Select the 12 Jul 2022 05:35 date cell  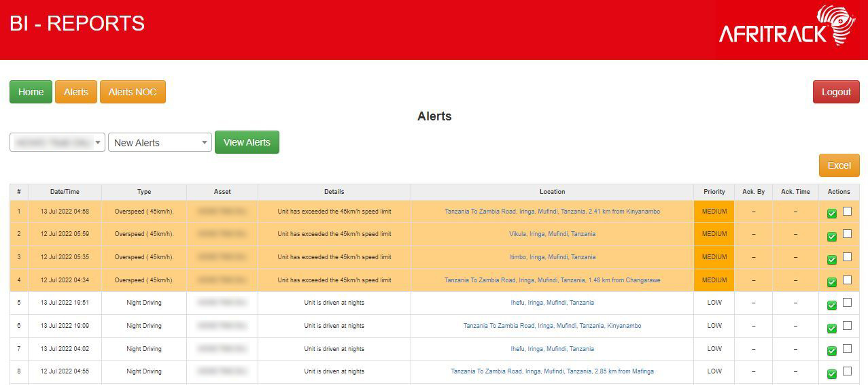tap(65, 257)
